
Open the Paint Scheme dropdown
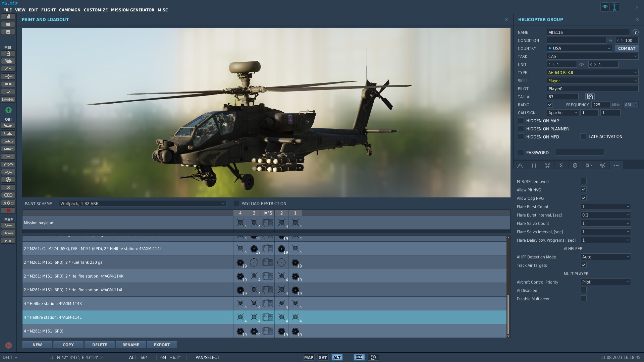point(142,203)
